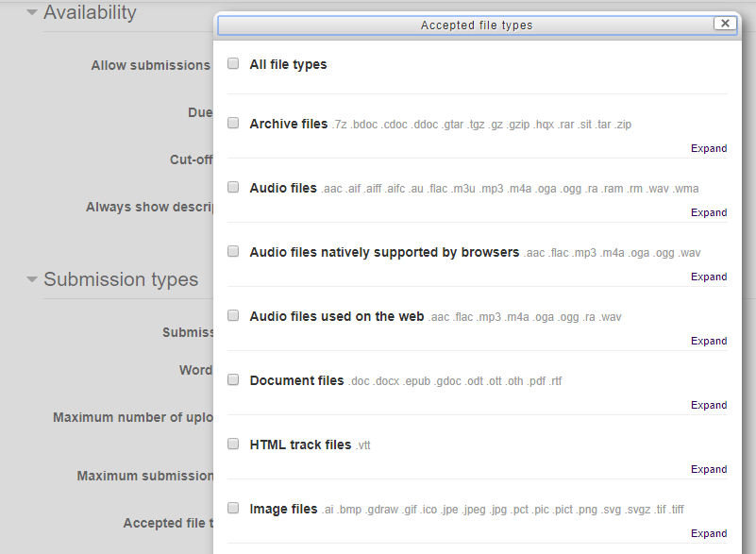Expand the Image files group
The width and height of the screenshot is (756, 554).
(709, 533)
